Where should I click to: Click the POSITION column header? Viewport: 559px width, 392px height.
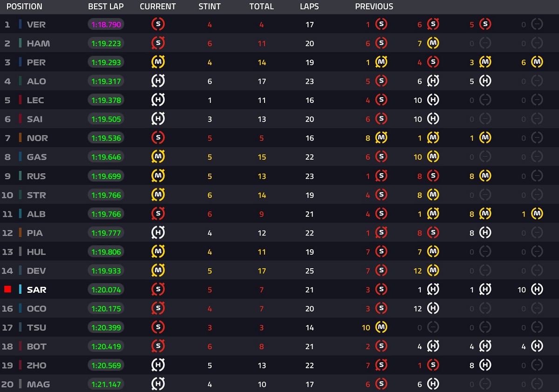tap(24, 7)
